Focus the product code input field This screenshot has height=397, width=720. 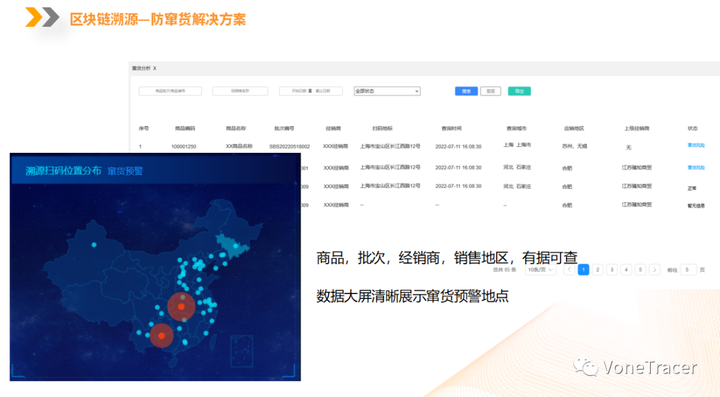170,91
